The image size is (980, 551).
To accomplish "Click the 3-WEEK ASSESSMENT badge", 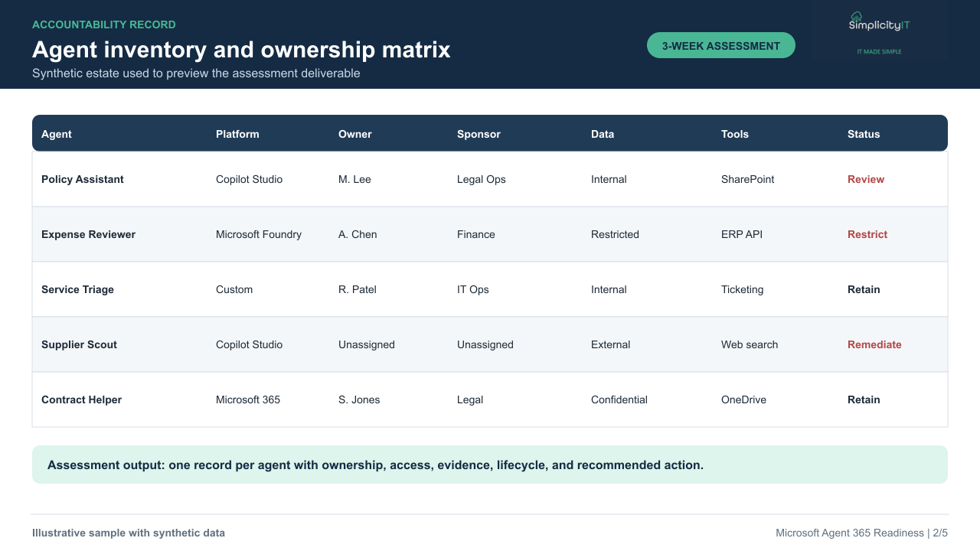I will pos(721,46).
